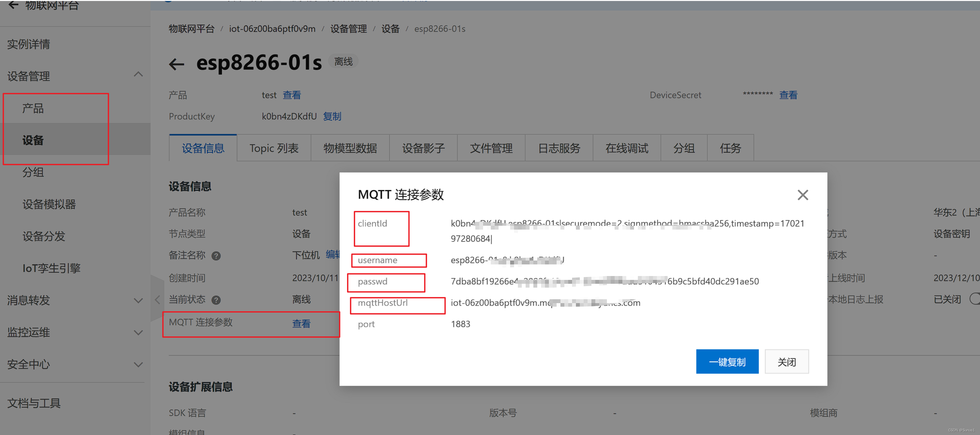Click 查看 link next to DeviceSecret

[x=788, y=95]
